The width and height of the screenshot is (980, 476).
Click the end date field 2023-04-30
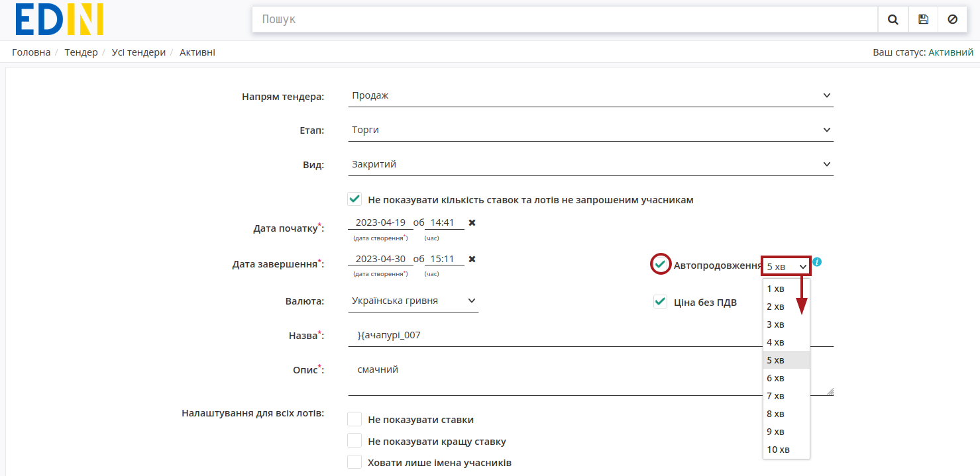[x=380, y=259]
